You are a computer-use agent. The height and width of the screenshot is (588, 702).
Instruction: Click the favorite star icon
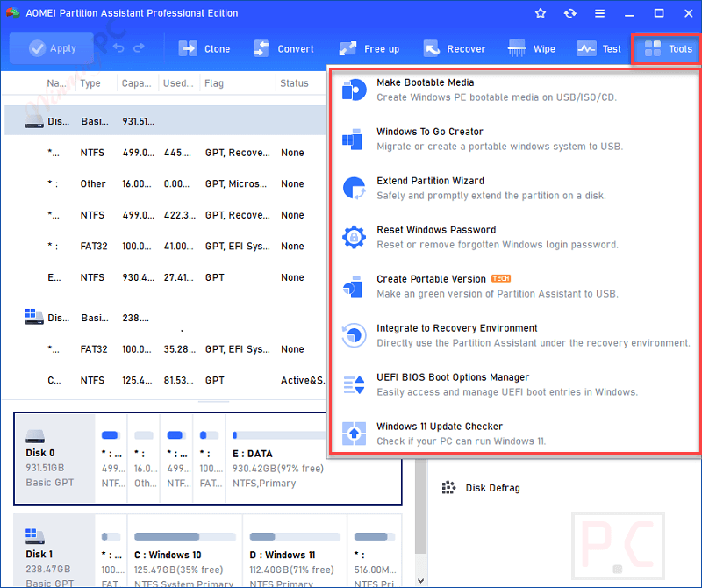tap(540, 13)
